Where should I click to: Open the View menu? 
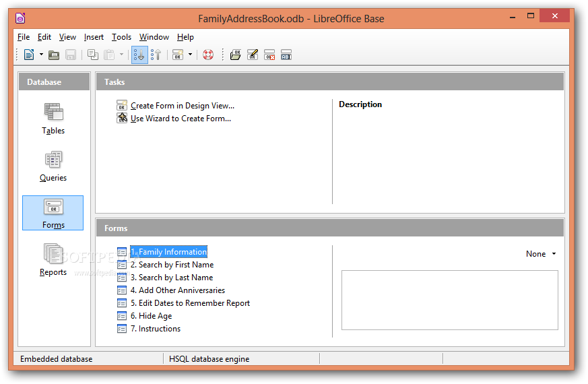pos(67,37)
